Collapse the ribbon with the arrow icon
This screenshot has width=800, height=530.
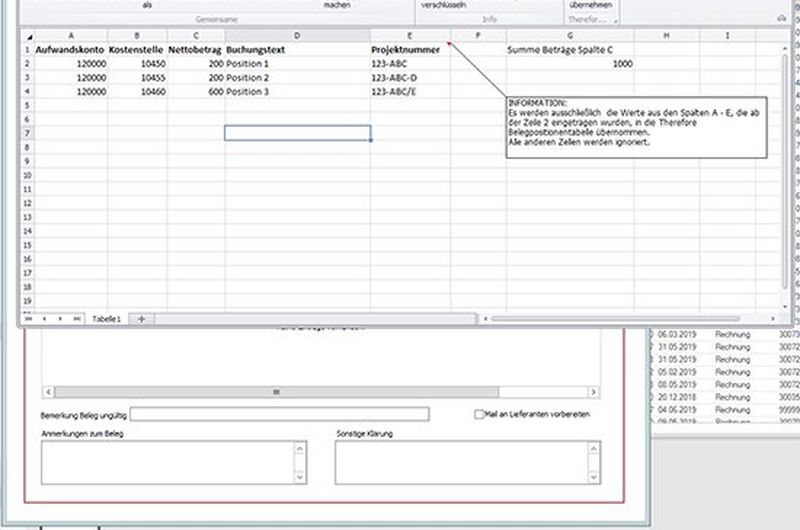click(782, 18)
